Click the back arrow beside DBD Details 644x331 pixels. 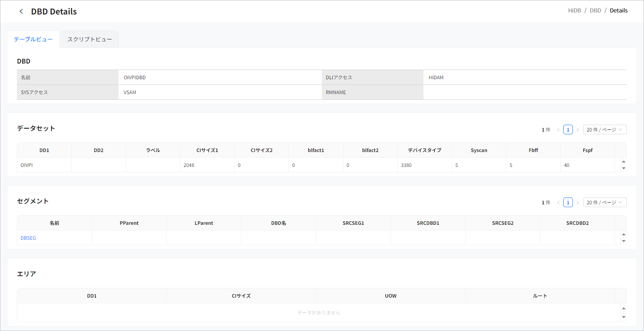click(x=21, y=11)
